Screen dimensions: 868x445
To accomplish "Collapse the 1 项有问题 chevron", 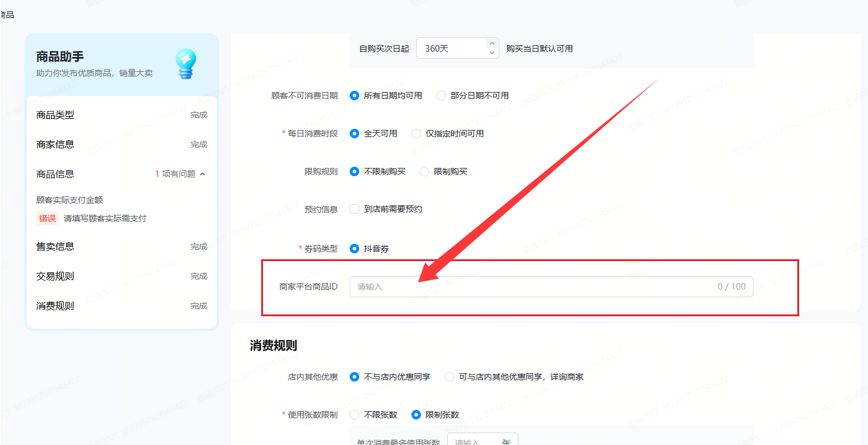I will point(202,174).
